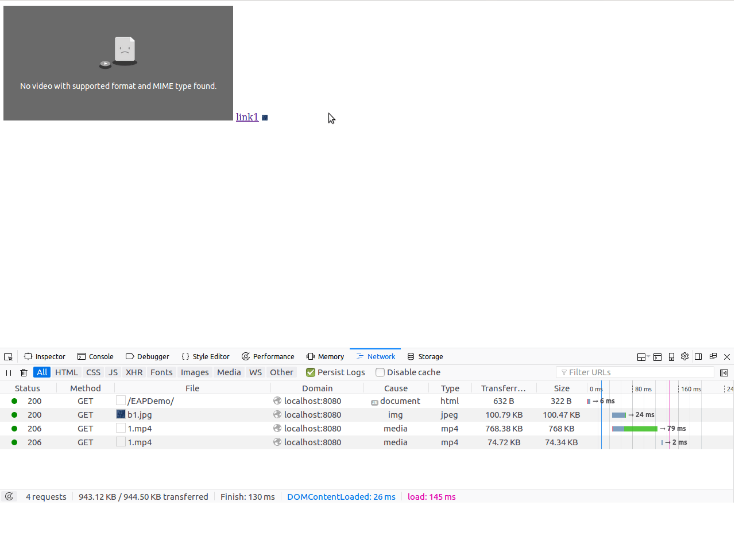Click the 24 ms waterfall bar for b1.jpg
The height and width of the screenshot is (560, 735).
[x=619, y=415]
